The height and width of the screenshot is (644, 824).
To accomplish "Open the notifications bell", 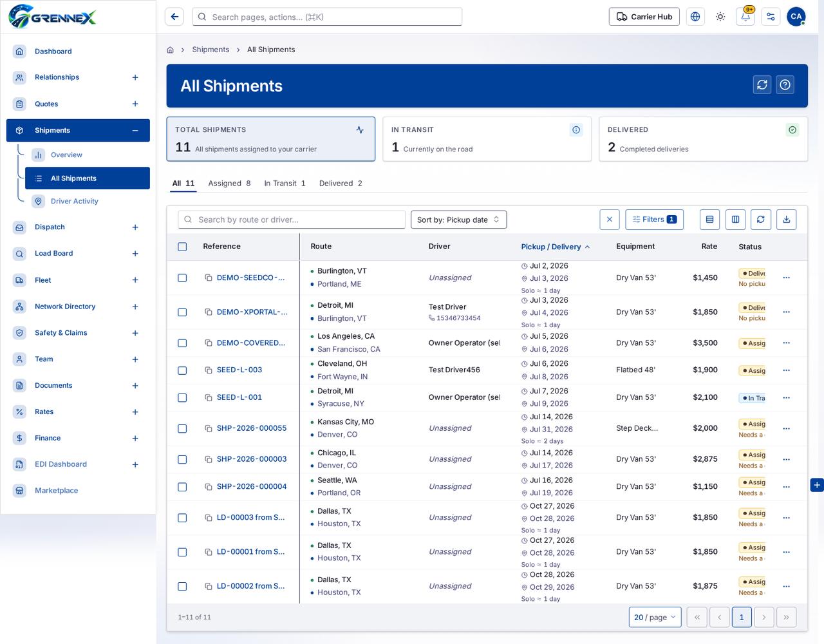I will click(x=745, y=17).
